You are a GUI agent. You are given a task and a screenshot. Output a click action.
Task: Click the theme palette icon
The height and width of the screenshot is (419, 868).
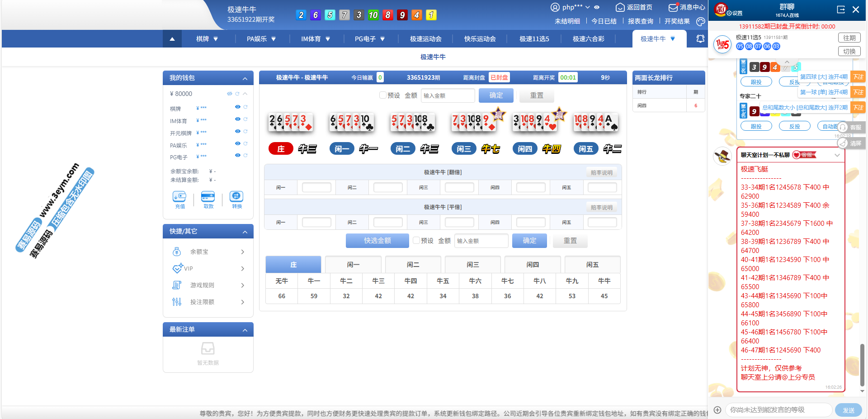(x=701, y=21)
